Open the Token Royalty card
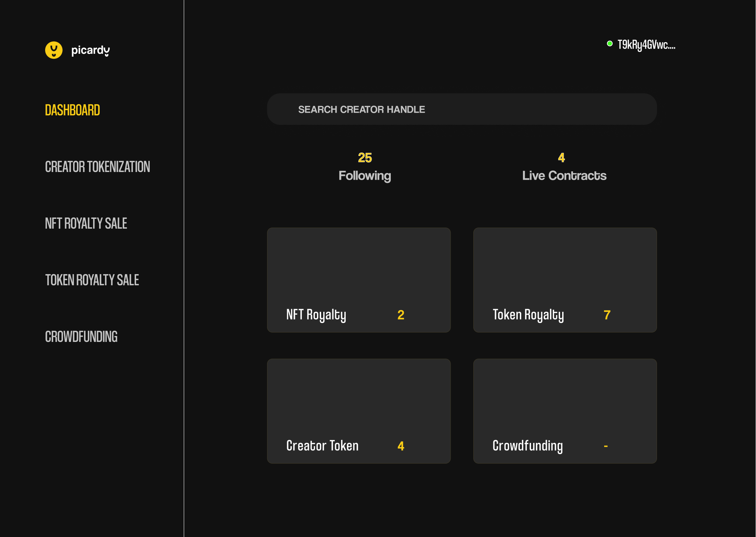 565,280
